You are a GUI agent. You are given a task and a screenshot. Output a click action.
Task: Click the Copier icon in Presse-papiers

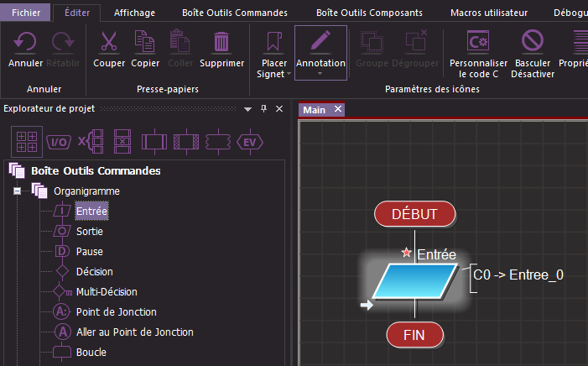pyautogui.click(x=144, y=42)
